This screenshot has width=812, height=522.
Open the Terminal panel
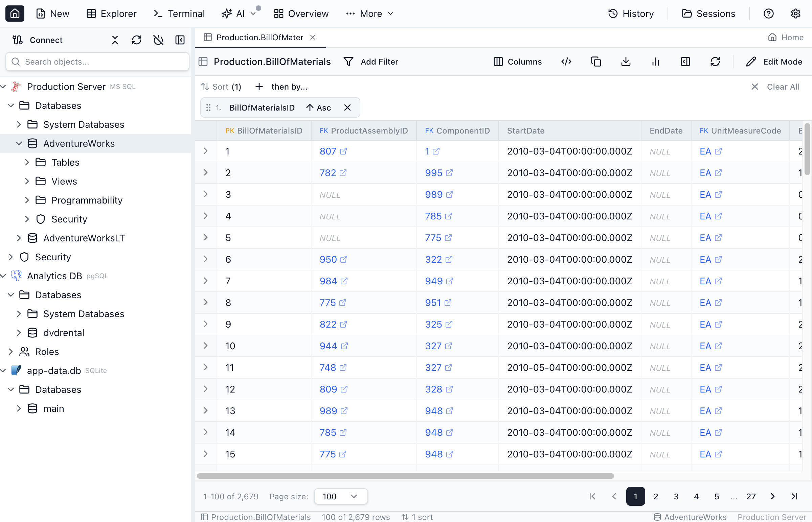(179, 14)
